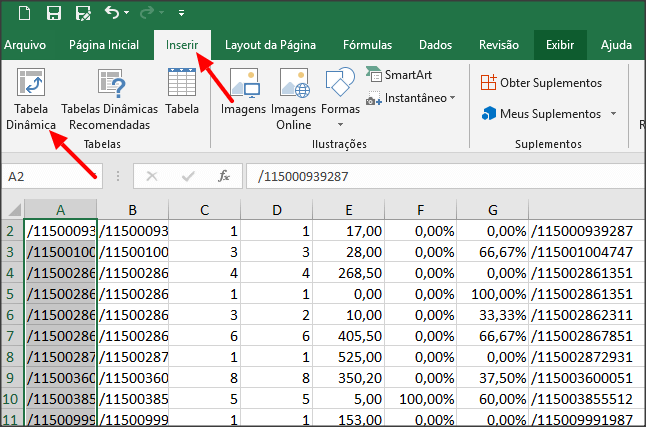Select row 10 header

coord(12,399)
